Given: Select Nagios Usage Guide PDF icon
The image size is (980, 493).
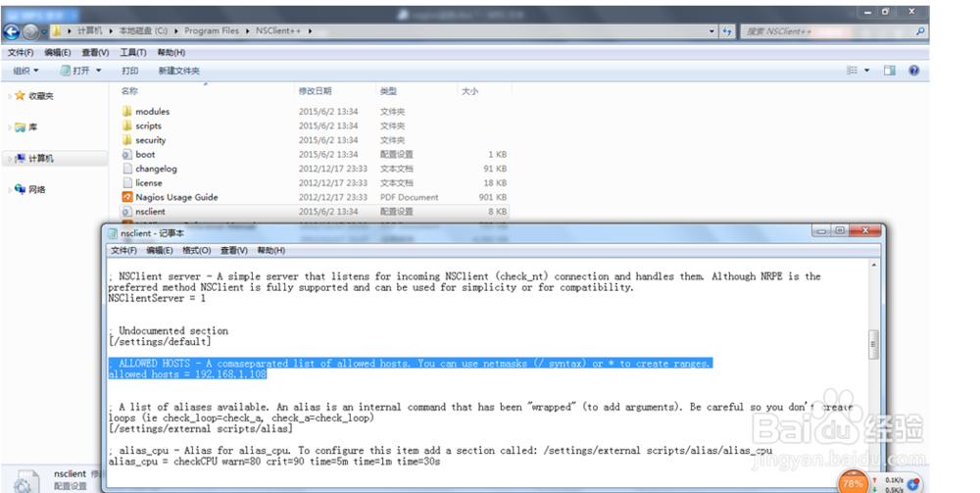Looking at the screenshot, I should [127, 197].
